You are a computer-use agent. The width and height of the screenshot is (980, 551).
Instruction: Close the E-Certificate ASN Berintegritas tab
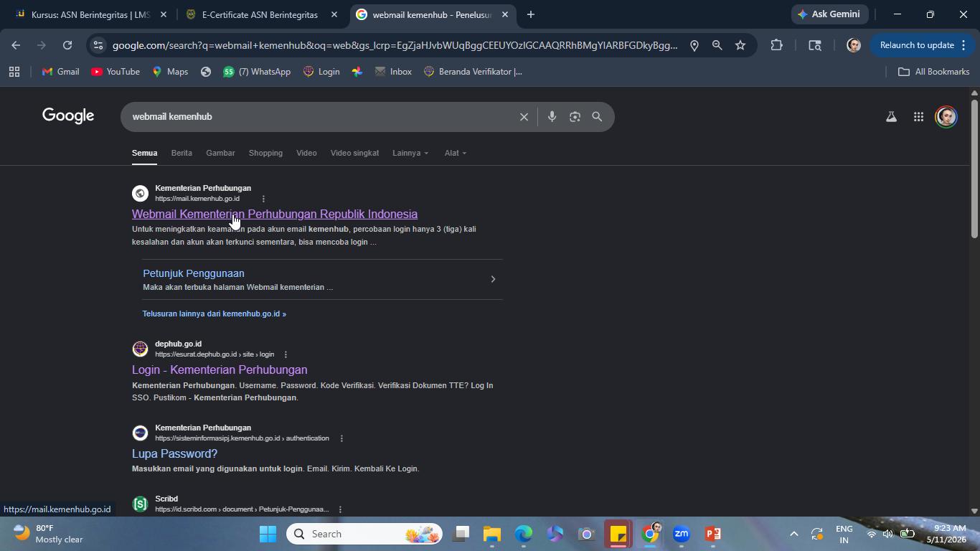(x=334, y=14)
